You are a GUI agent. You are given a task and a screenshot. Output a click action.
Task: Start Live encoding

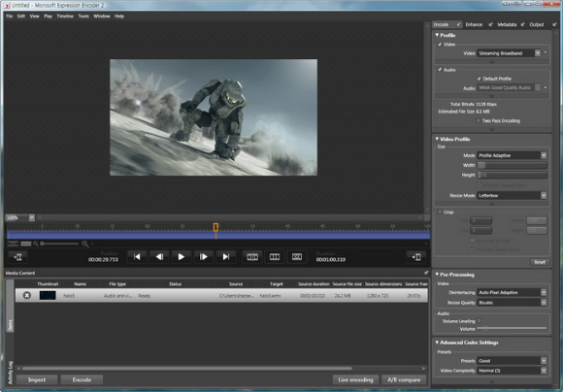point(355,379)
